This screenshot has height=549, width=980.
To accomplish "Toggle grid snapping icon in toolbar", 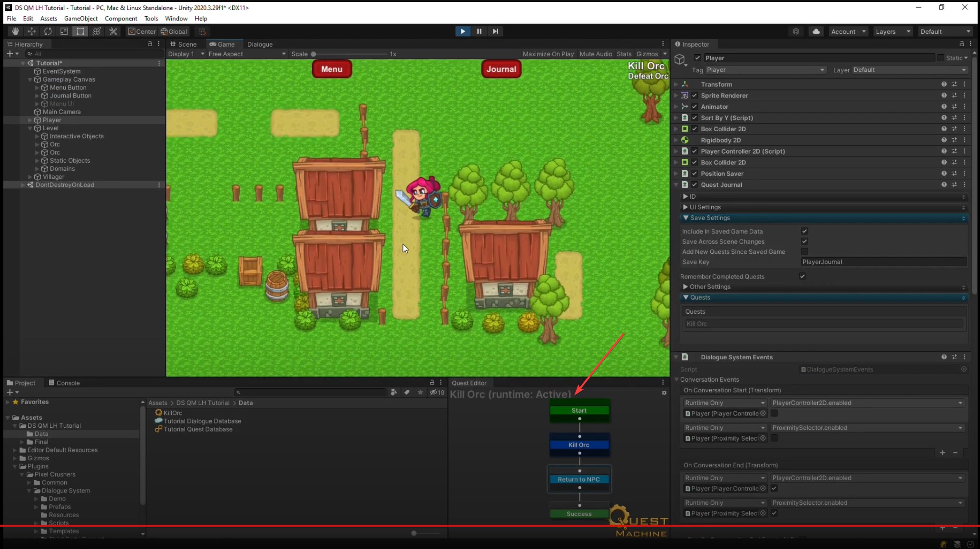I will (x=202, y=31).
